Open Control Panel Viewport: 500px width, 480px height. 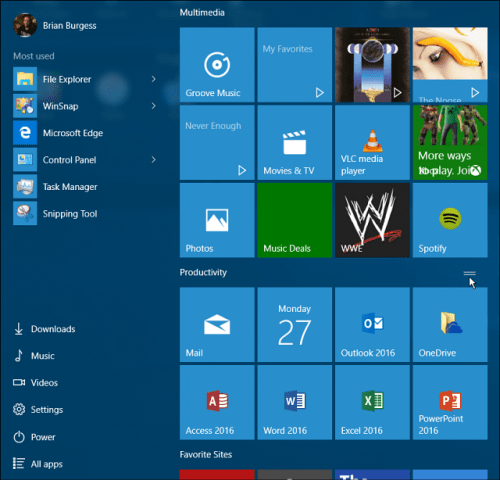85,160
